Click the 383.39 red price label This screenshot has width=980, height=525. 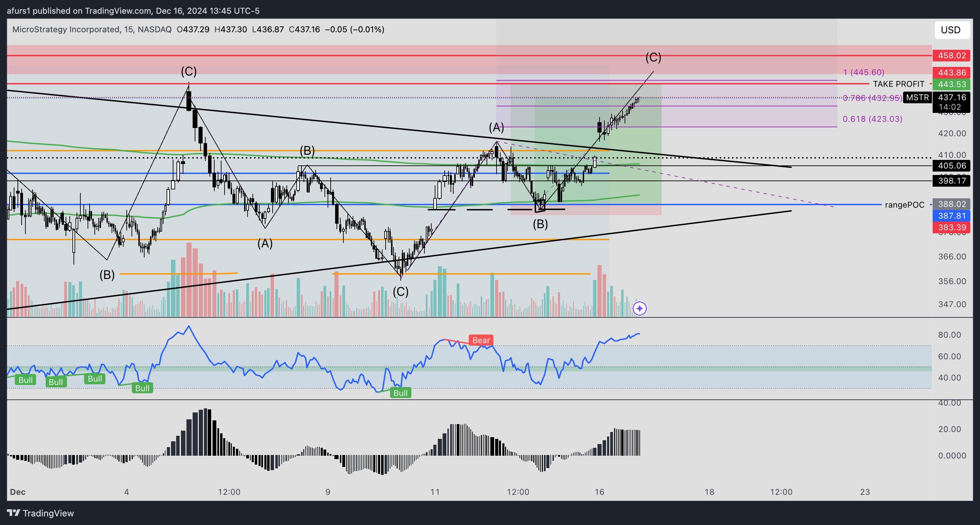coord(951,227)
